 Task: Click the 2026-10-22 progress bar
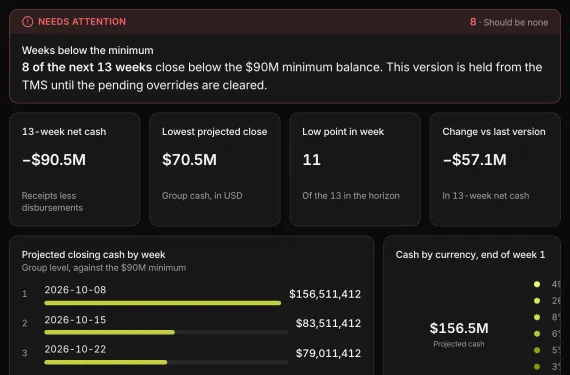point(166,362)
